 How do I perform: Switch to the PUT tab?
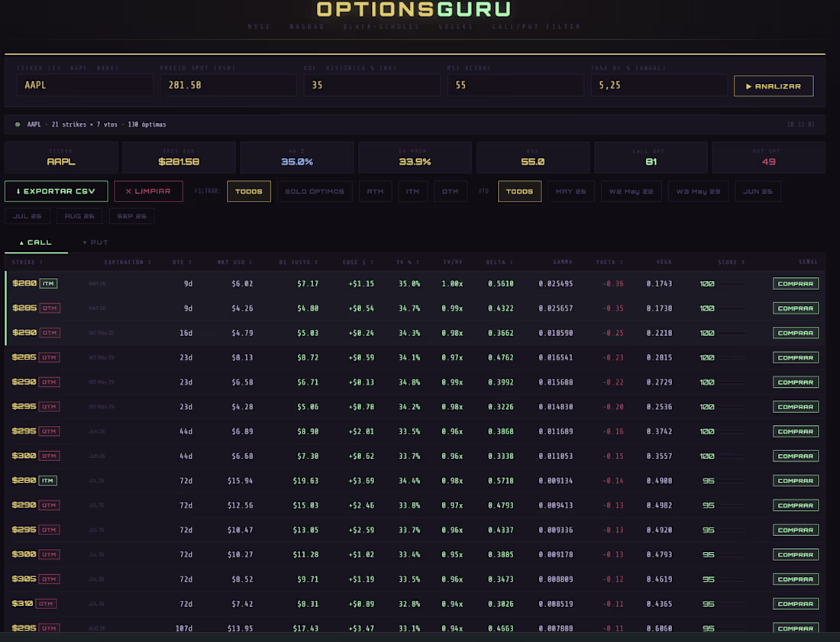(x=95, y=243)
